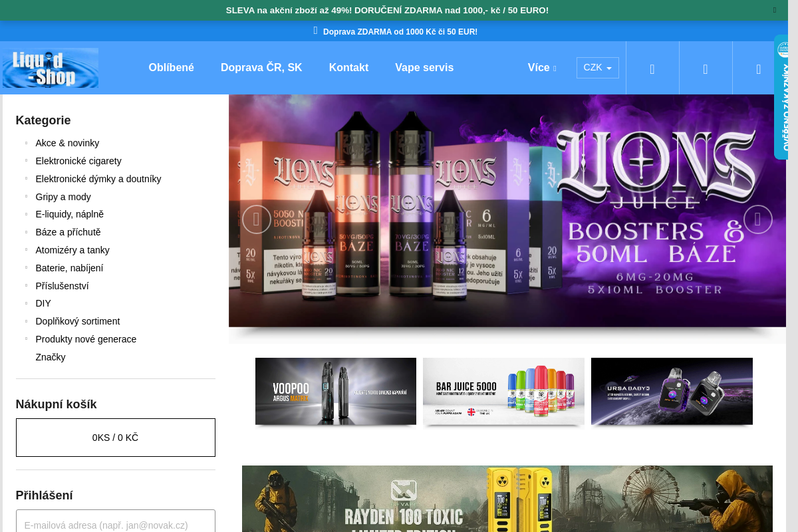The width and height of the screenshot is (798, 532).
Task: Open the Doplňkový sortiment category
Action: pos(78,321)
